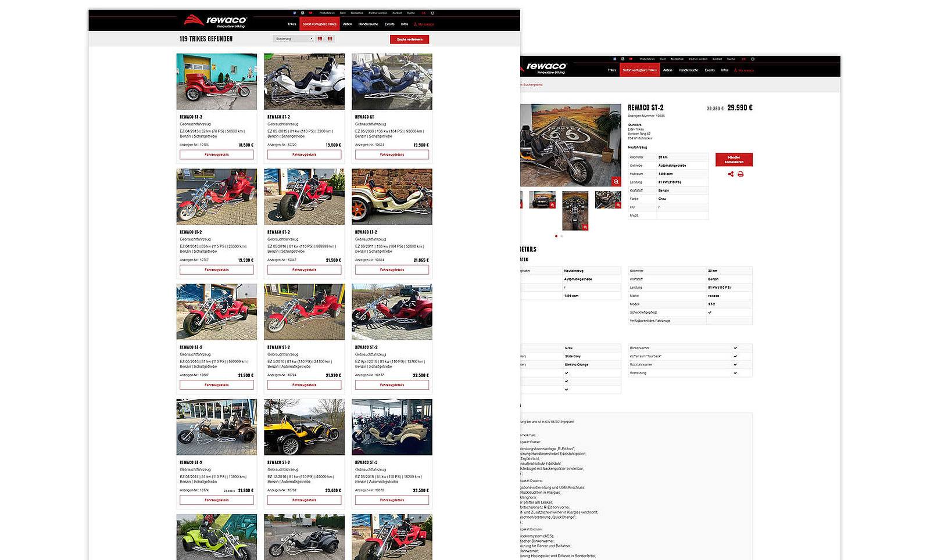Open YouTube icon in detail page header

pos(631,59)
